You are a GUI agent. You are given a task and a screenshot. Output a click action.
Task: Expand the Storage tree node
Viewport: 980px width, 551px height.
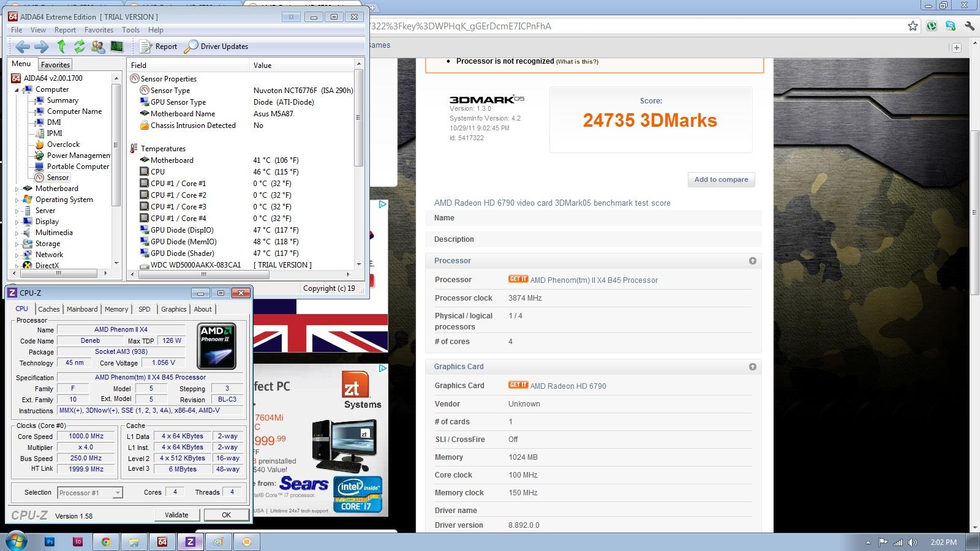(17, 244)
